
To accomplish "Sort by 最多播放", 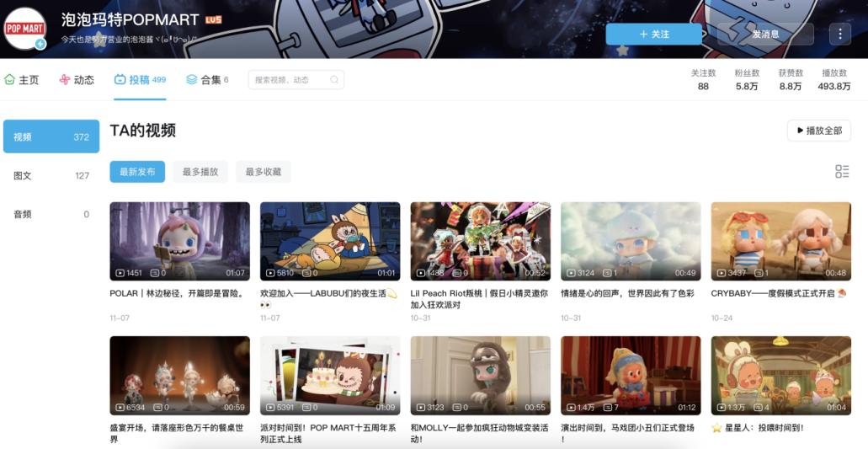I will click(200, 172).
